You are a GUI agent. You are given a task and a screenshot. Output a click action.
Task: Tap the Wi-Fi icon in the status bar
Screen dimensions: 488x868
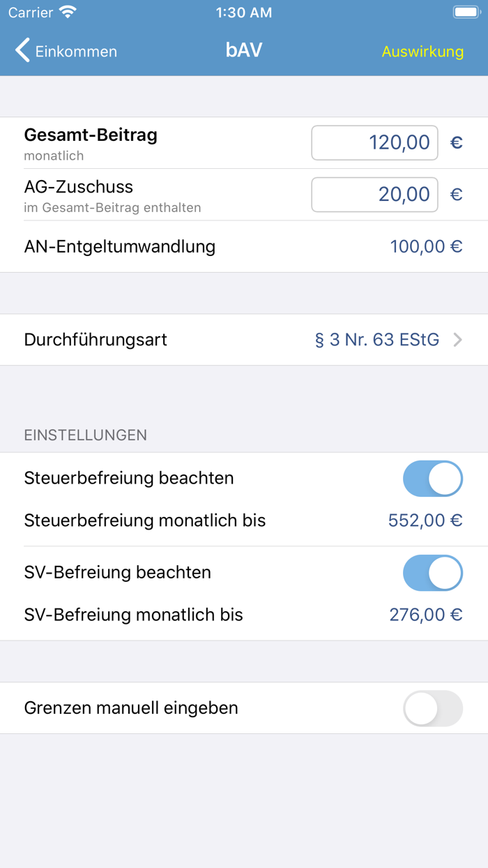(66, 11)
